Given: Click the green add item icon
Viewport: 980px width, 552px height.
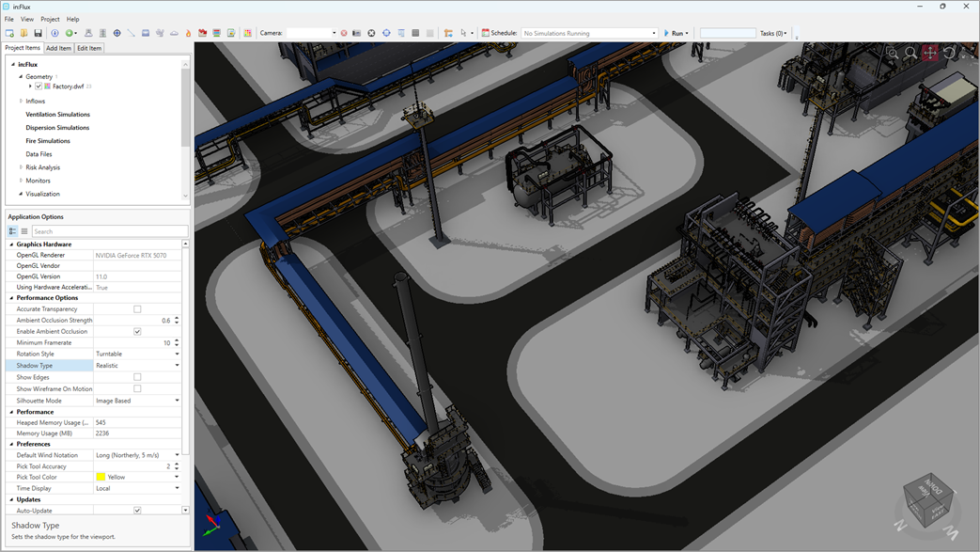Looking at the screenshot, I should tap(70, 33).
